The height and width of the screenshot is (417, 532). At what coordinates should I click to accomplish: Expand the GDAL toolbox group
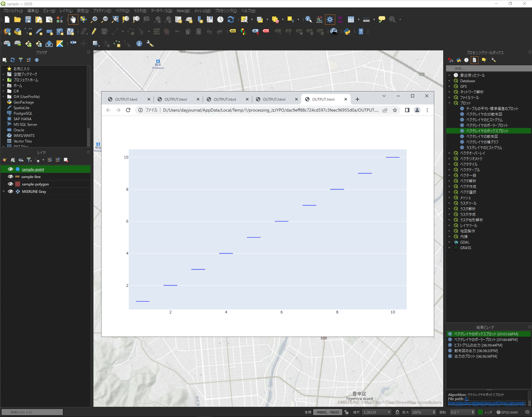(449, 242)
